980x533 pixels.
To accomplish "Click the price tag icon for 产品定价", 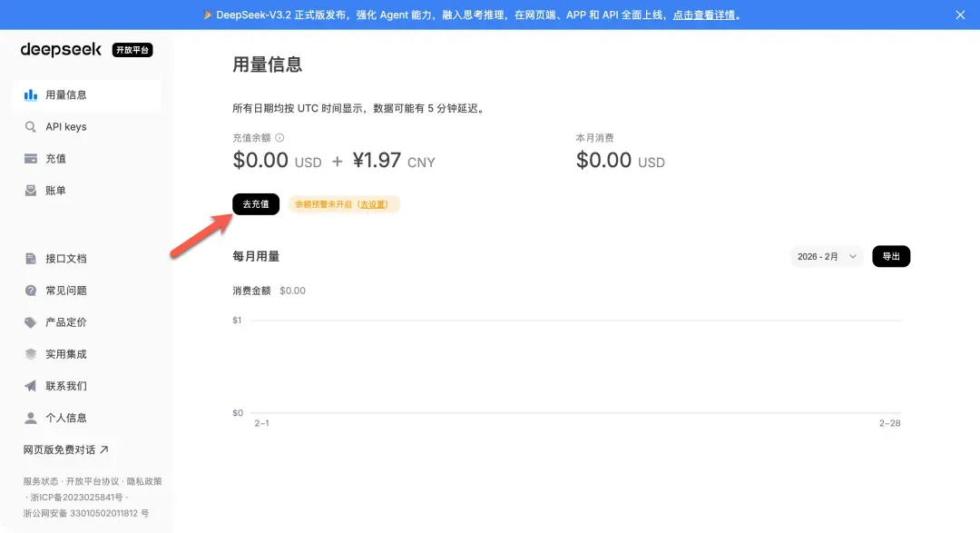I will [x=31, y=322].
